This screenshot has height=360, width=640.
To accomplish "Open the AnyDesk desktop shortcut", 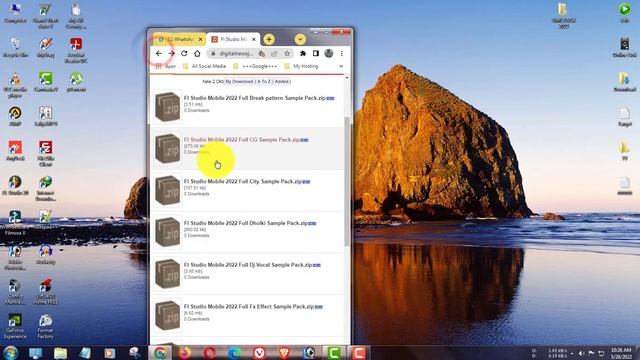I will pyautogui.click(x=15, y=151).
